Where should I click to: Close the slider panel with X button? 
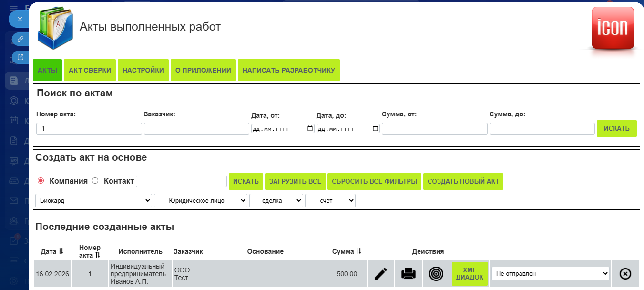tap(20, 19)
